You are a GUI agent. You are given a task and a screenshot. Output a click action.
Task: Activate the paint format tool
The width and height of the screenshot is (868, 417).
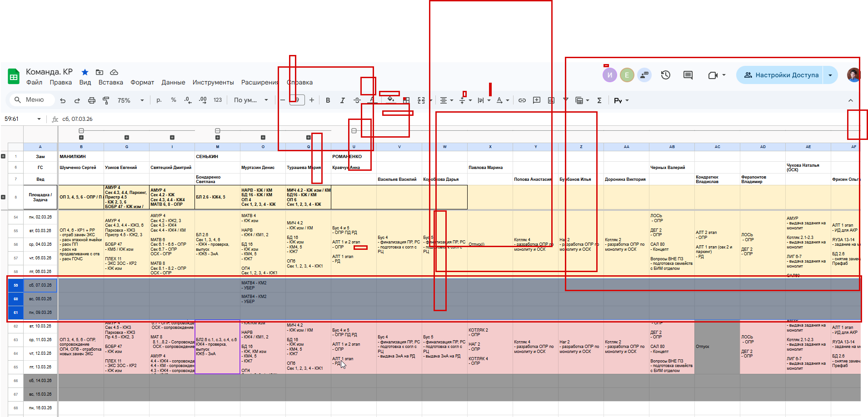[x=106, y=100]
